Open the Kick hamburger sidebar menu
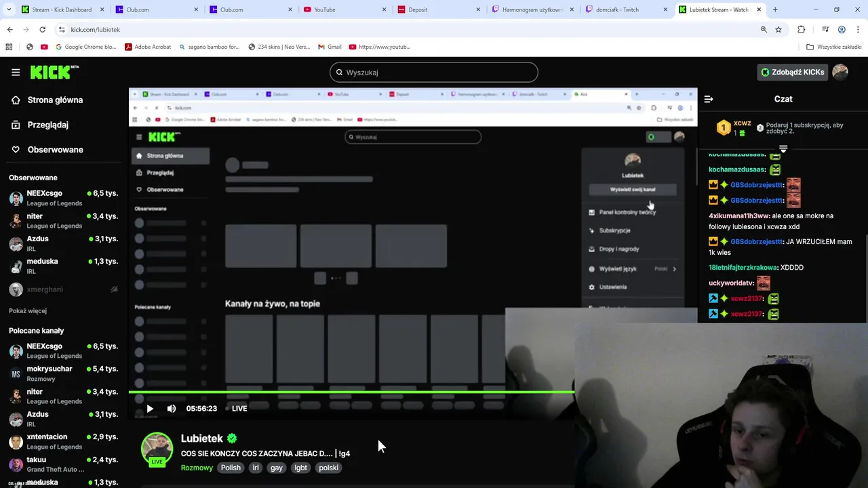The height and width of the screenshot is (488, 868). pos(16,72)
